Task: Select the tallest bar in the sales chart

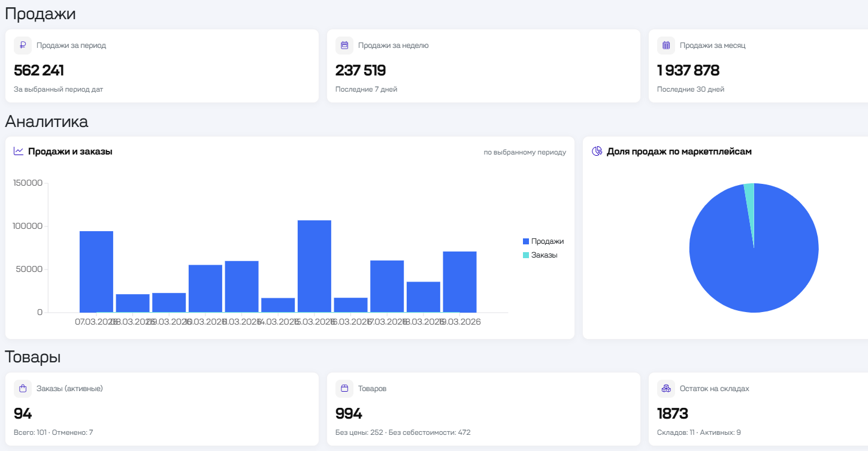Action: pyautogui.click(x=314, y=267)
